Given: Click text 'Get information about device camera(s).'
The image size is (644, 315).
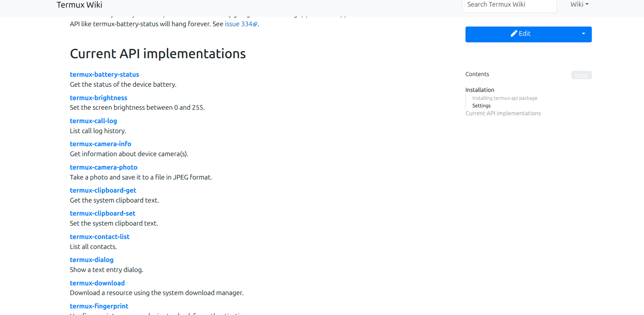Looking at the screenshot, I should (129, 154).
